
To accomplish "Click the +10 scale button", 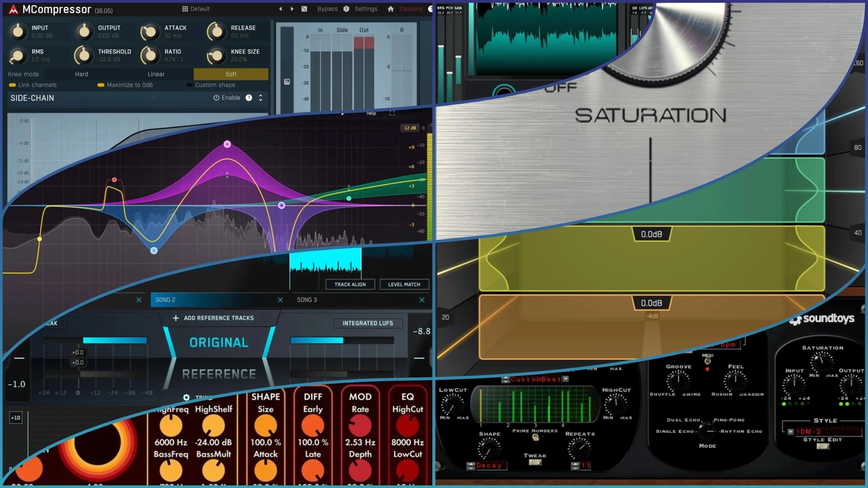I will [x=16, y=418].
